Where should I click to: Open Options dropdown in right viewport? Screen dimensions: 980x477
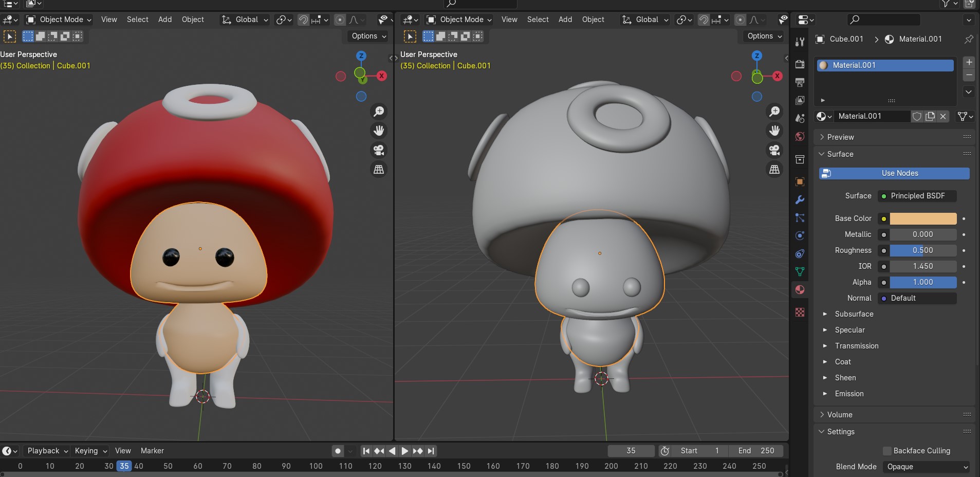click(765, 36)
